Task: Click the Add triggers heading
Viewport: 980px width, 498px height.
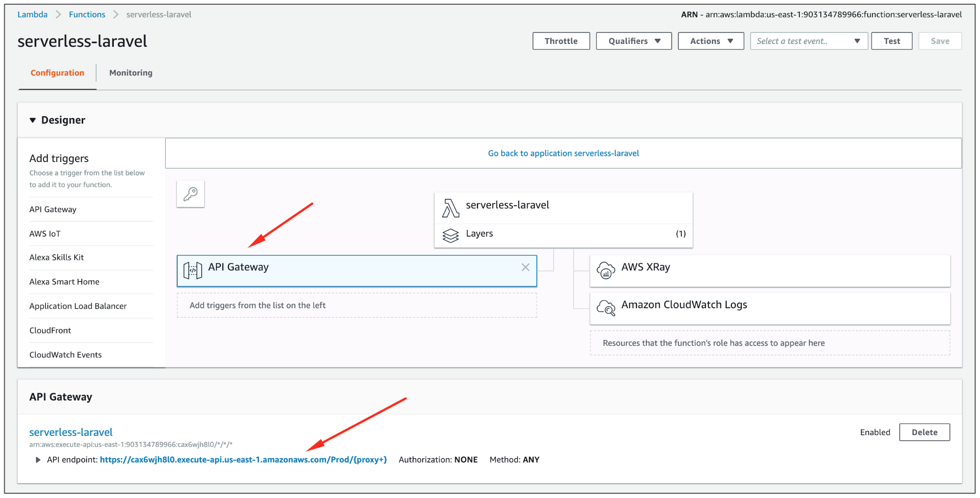Action: coord(59,158)
